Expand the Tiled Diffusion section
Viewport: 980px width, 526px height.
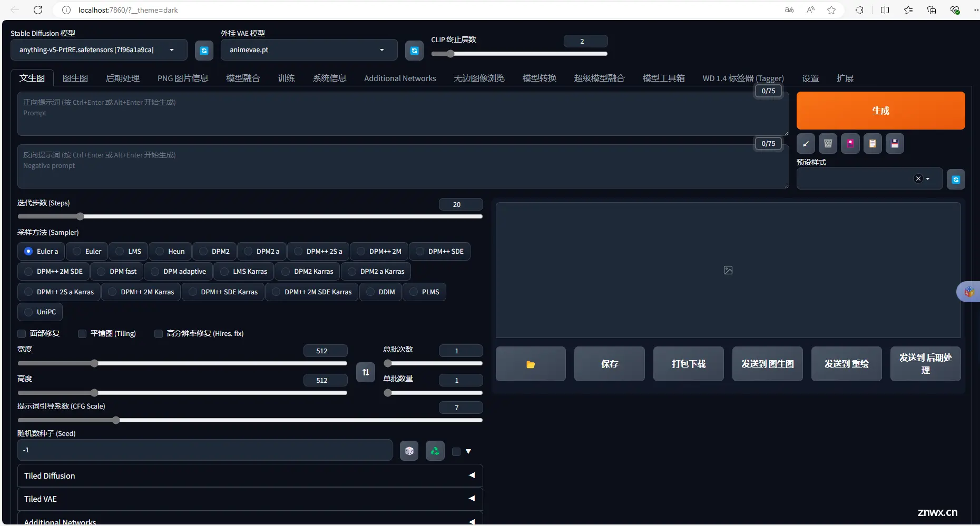250,475
